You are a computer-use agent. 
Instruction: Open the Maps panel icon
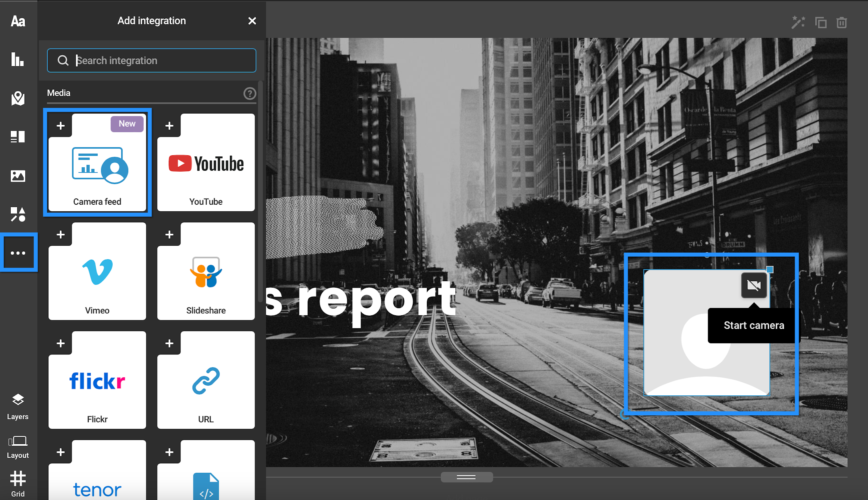(18, 98)
